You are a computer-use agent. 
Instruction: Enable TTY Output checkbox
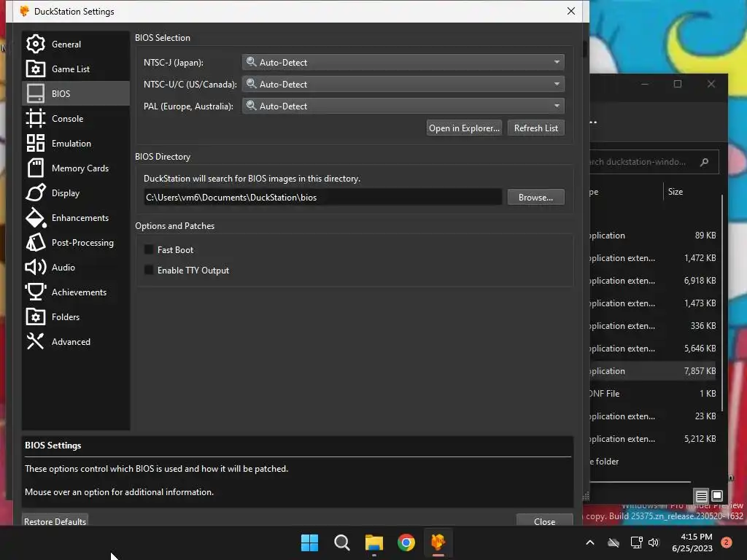[x=149, y=270]
